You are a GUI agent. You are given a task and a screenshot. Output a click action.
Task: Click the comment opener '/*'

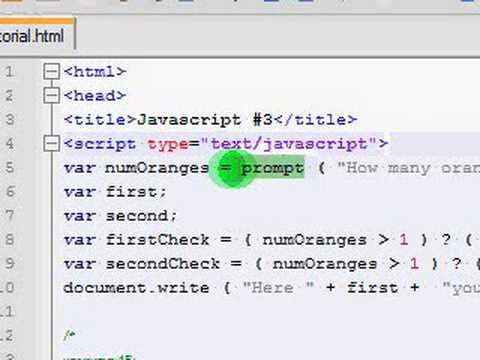pyautogui.click(x=69, y=335)
